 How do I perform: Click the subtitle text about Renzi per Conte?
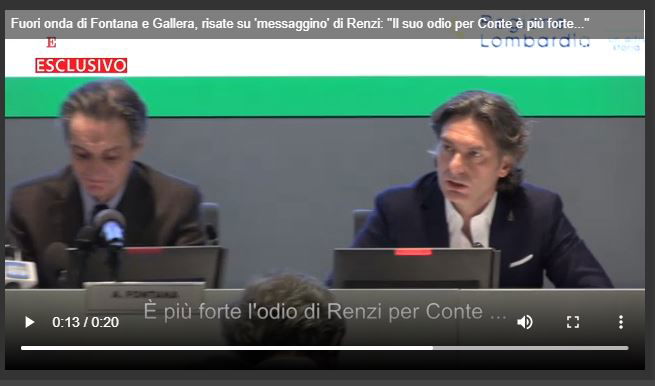(325, 311)
